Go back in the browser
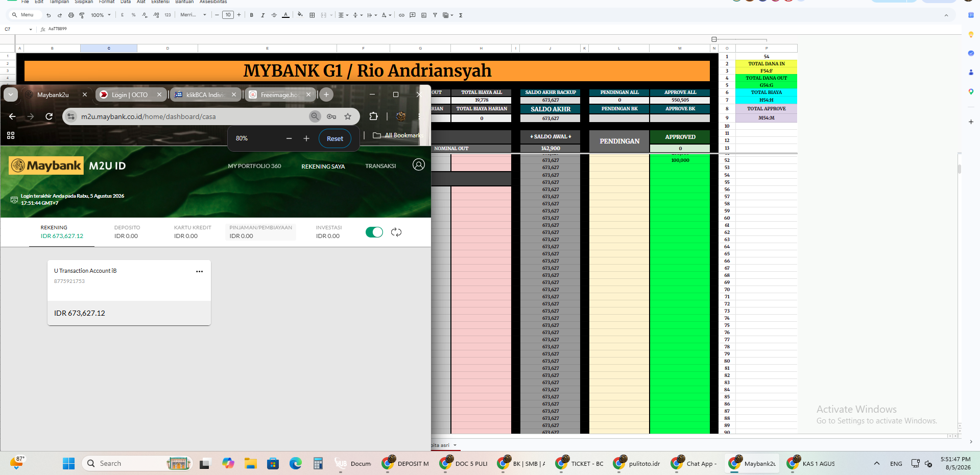Viewport: 980px width, 475px height. tap(12, 116)
